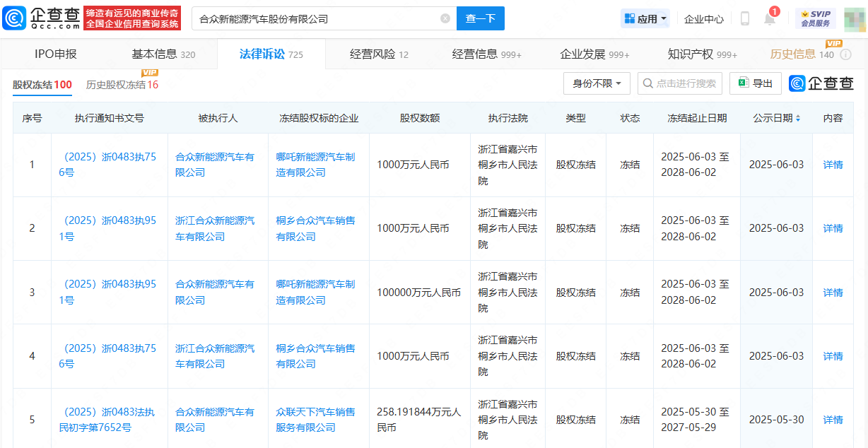Open the 身份不限 filter dropdown
This screenshot has width=868, height=448.
coord(597,83)
